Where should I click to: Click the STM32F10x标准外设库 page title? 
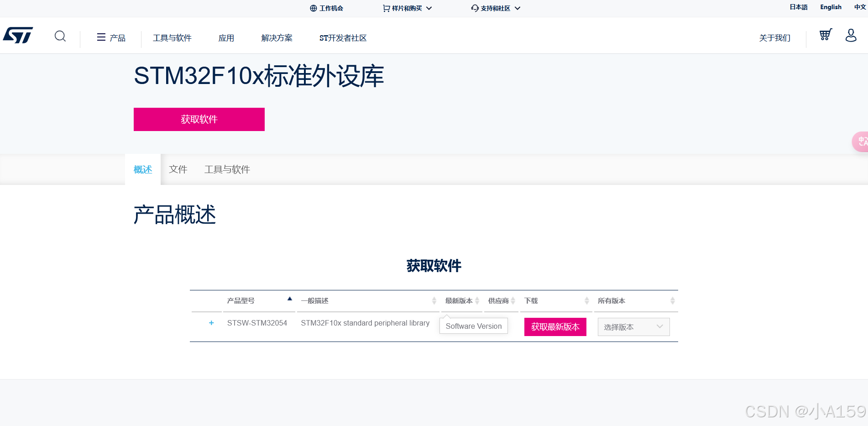coord(259,76)
